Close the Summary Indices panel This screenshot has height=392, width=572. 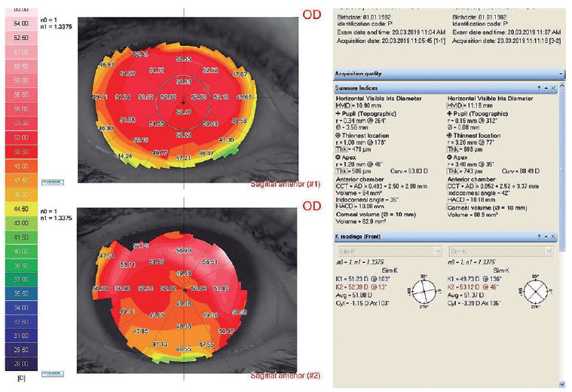pyautogui.click(x=554, y=88)
